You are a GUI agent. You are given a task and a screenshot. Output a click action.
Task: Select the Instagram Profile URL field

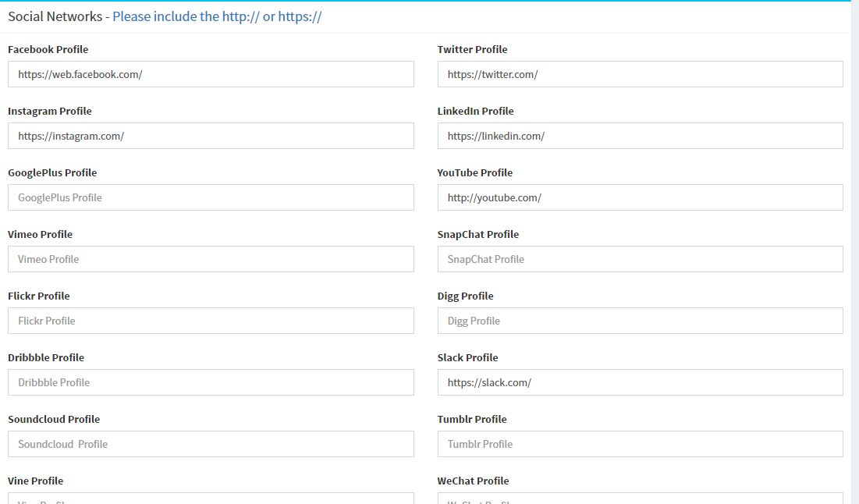211,136
